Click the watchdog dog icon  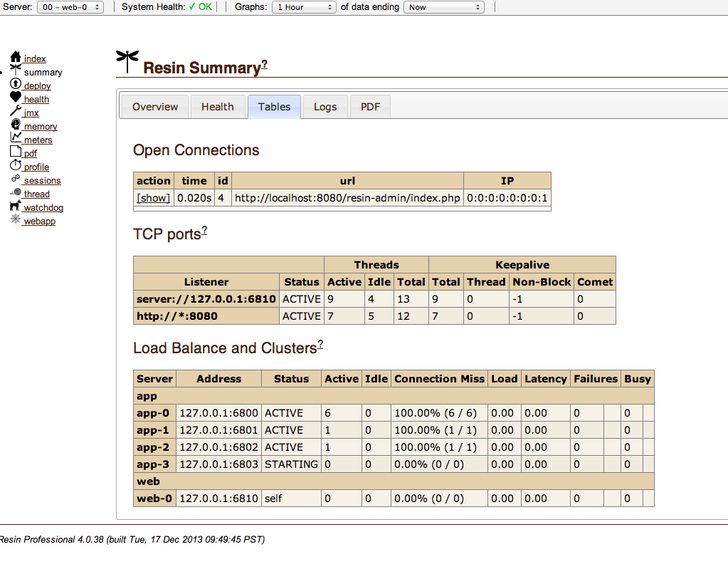(x=16, y=205)
